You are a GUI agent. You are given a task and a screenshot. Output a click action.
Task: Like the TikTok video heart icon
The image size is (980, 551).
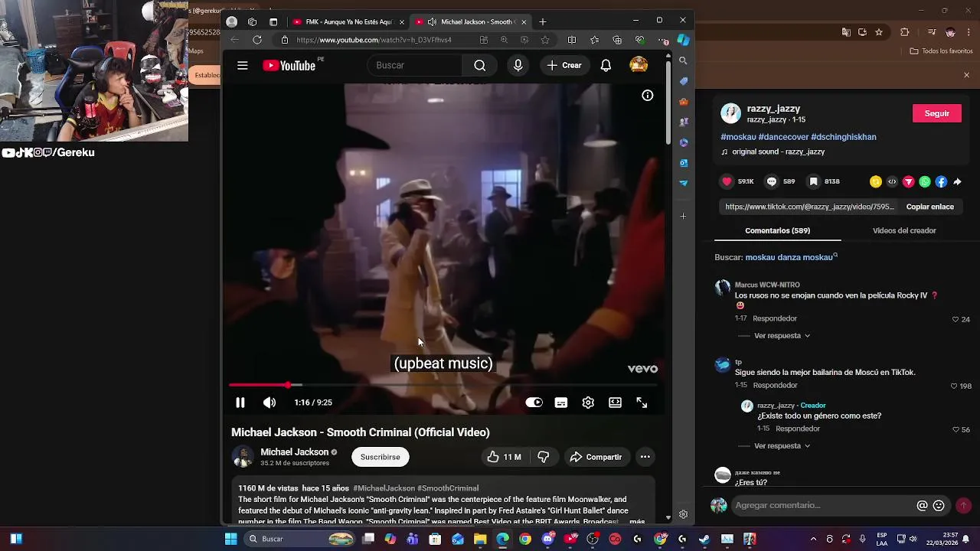(x=727, y=181)
